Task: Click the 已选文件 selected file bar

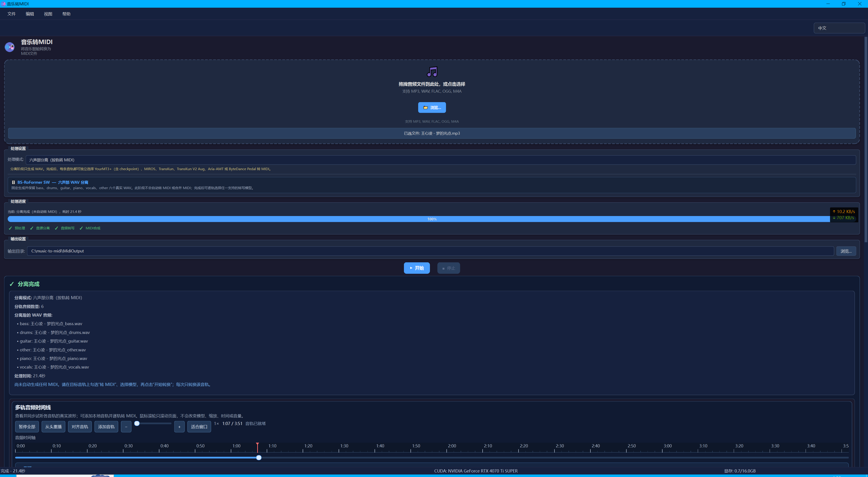Action: coord(432,133)
